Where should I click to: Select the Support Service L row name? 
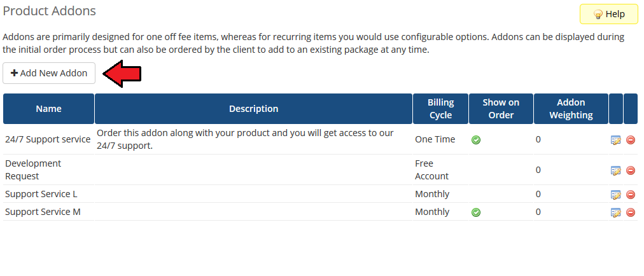pos(41,194)
